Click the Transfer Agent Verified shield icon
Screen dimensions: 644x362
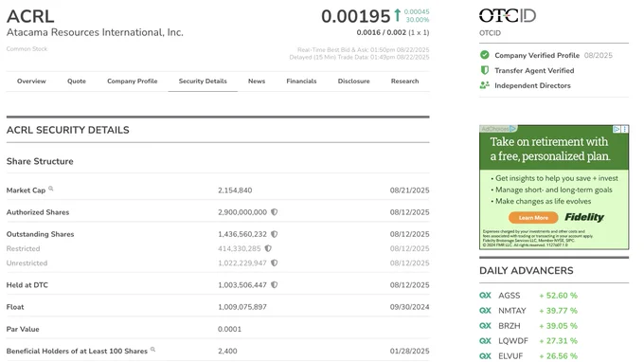point(485,70)
